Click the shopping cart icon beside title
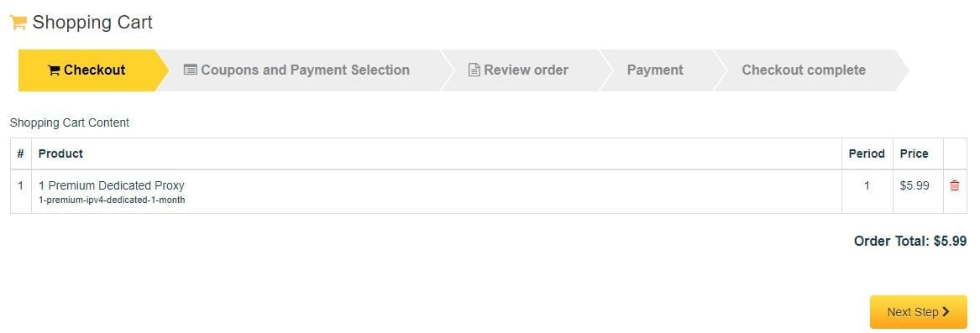The image size is (980, 333). 18,23
